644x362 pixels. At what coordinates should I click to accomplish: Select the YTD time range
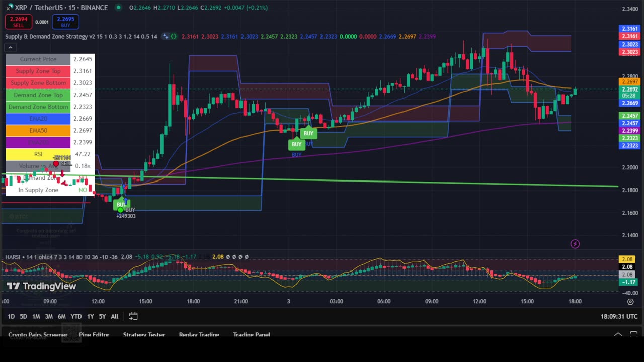[76, 316]
